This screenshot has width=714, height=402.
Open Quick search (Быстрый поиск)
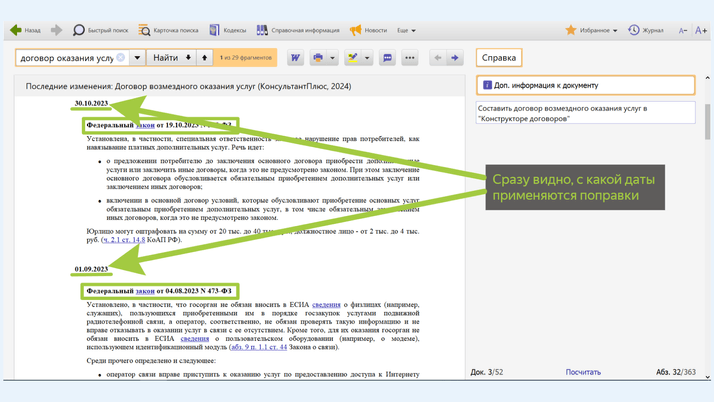(x=99, y=31)
